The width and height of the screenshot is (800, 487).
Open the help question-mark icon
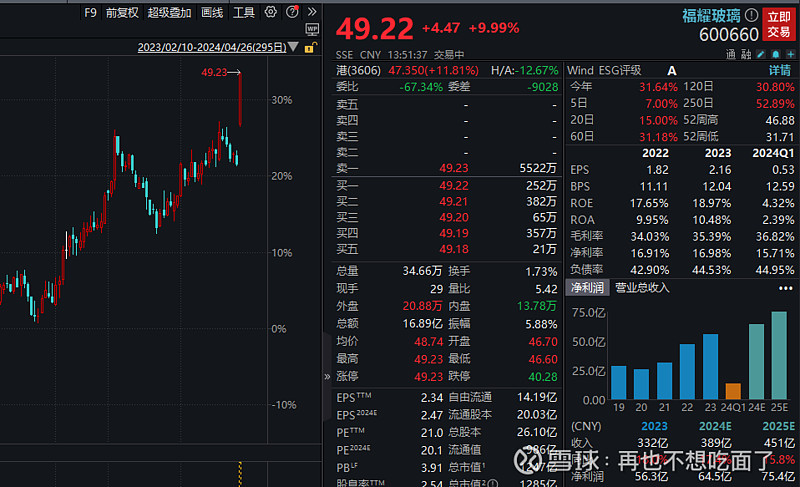point(292,12)
